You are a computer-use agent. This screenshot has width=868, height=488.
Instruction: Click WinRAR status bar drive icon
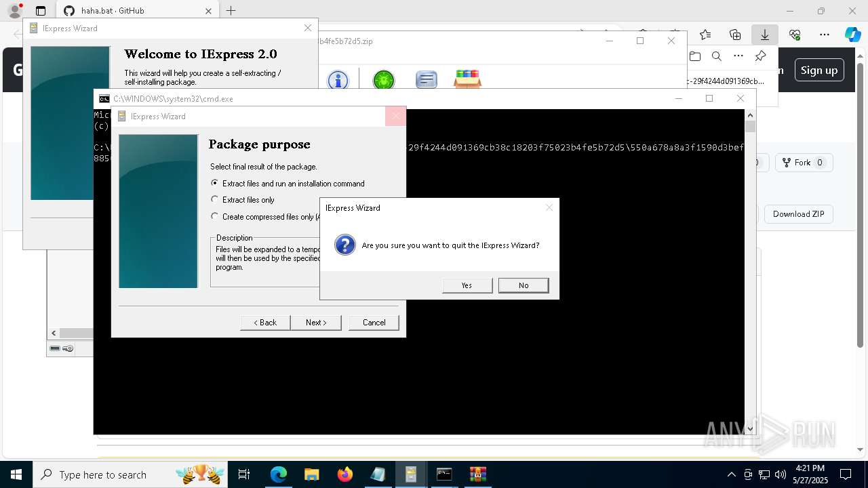(55, 348)
